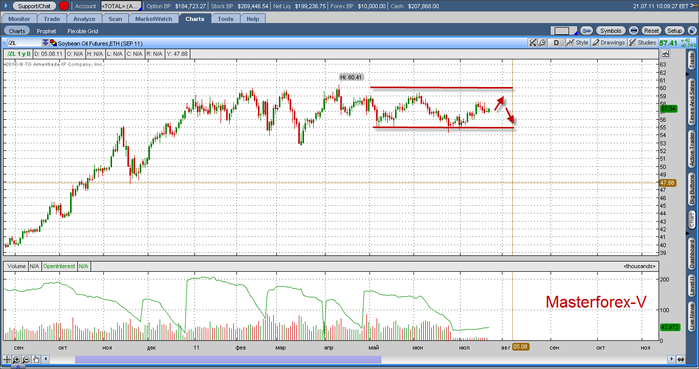Select the crosshair cursor tool
The height and width of the screenshot is (369, 699).
tap(7, 359)
